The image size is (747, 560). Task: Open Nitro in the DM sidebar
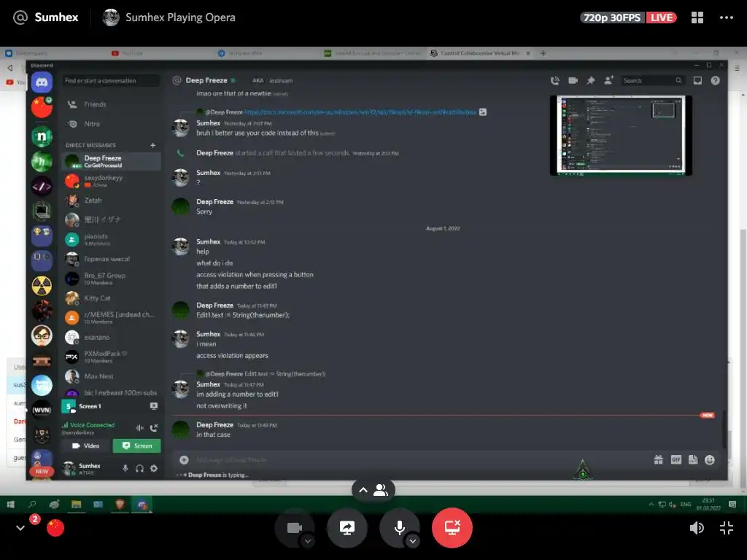(x=112, y=124)
